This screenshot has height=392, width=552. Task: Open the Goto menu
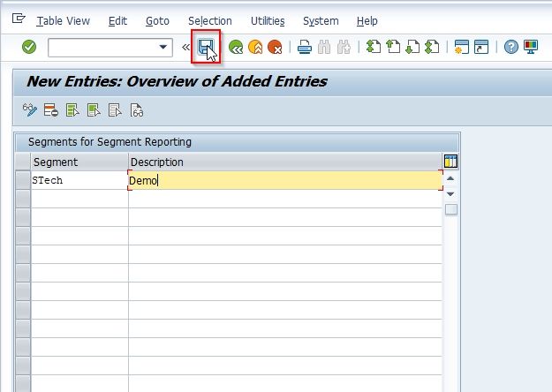coord(157,21)
